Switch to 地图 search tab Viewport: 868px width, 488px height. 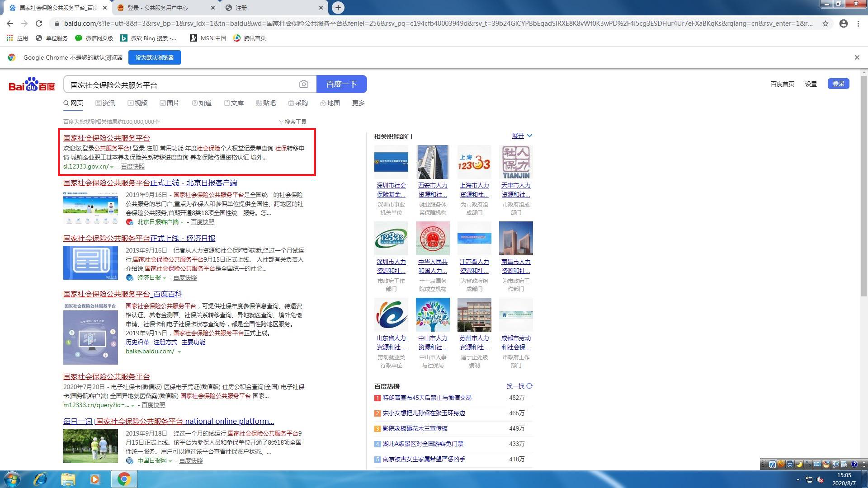330,103
